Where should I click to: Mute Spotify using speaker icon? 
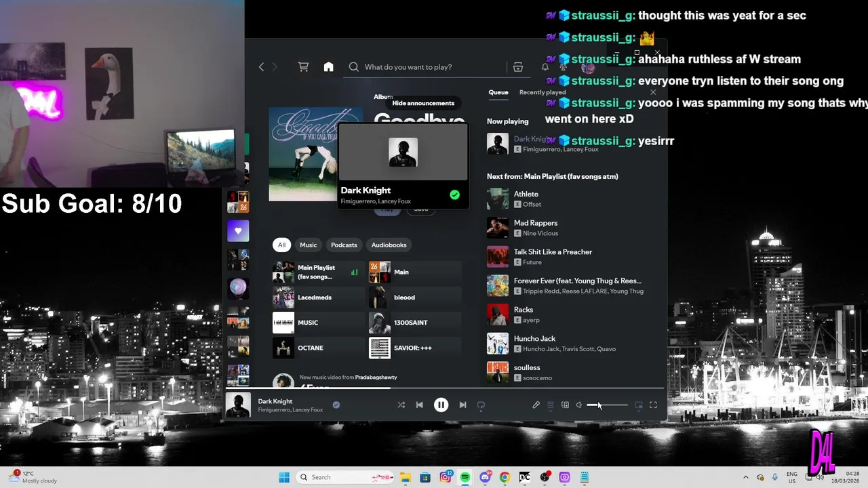(x=579, y=405)
